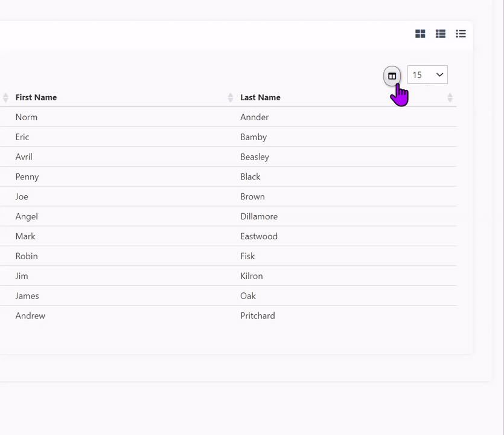Image resolution: width=504 pixels, height=435 pixels.
Task: Select the first name Avril
Action: tap(24, 157)
